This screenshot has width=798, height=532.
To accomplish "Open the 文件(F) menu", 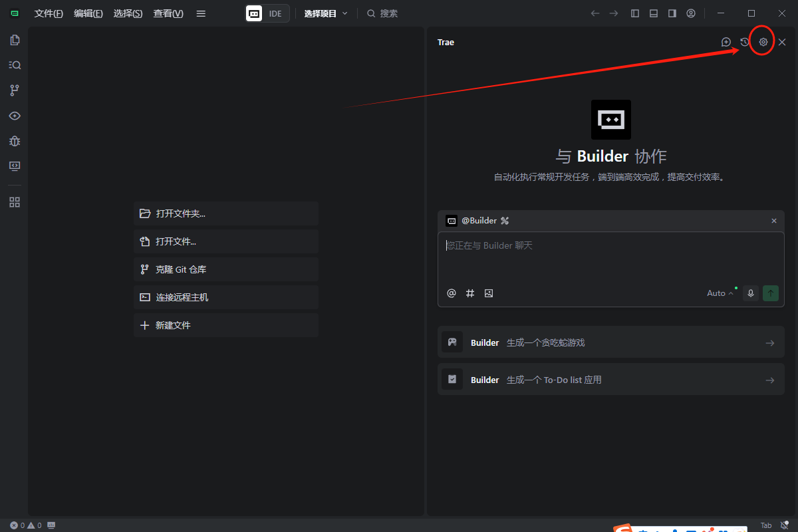I will (x=49, y=13).
